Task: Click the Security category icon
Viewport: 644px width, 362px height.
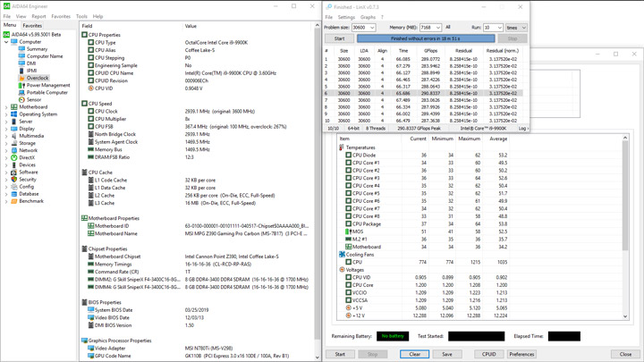Action: click(14, 180)
